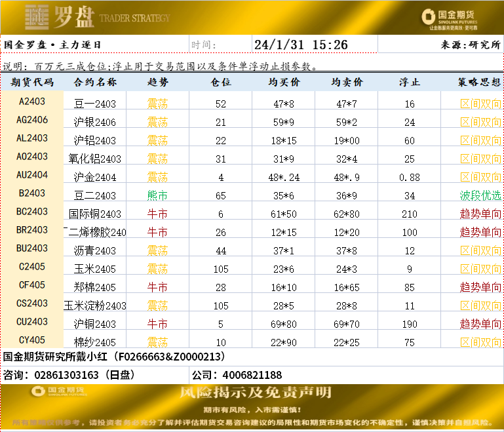The image size is (504, 432).
Task: Click the futures code C2405
Action: click(x=32, y=266)
